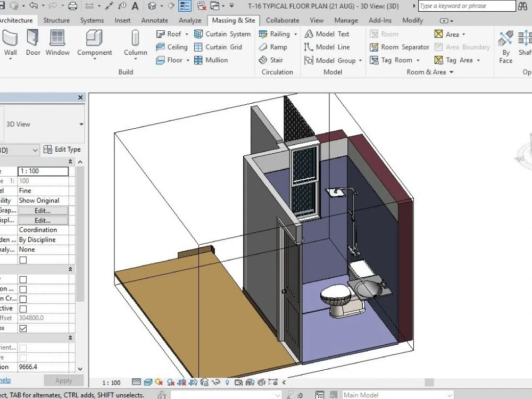
Task: Click the Switch Windows icon
Action: [x=215, y=6]
